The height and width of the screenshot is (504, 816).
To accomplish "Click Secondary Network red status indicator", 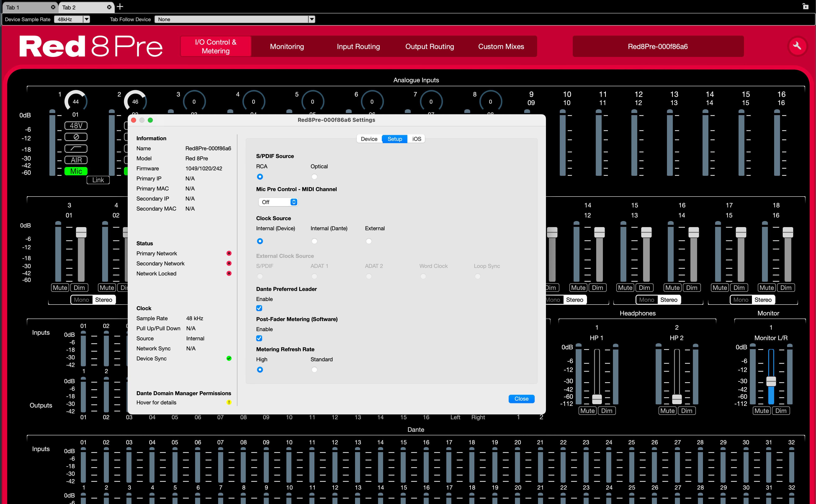I will [x=229, y=263].
